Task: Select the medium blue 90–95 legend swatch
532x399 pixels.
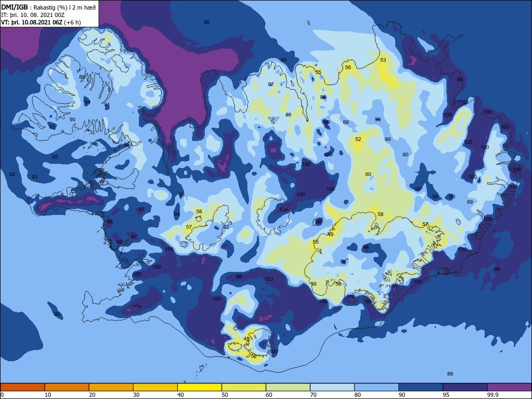Action: coord(421,387)
